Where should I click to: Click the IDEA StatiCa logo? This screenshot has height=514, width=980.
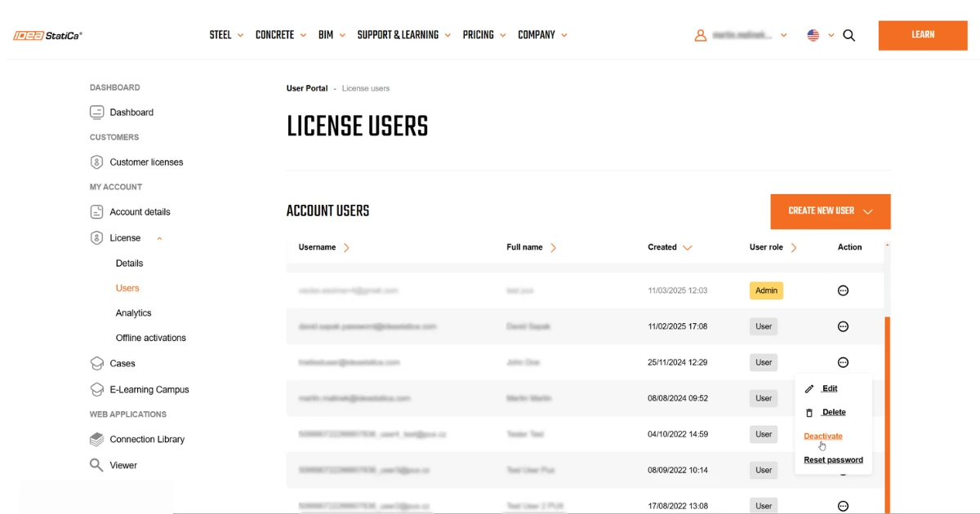pos(47,35)
